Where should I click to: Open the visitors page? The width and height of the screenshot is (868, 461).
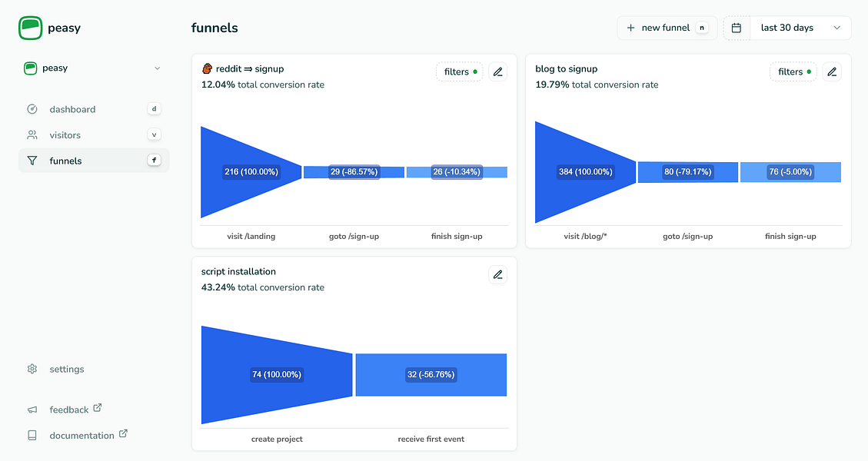[65, 135]
